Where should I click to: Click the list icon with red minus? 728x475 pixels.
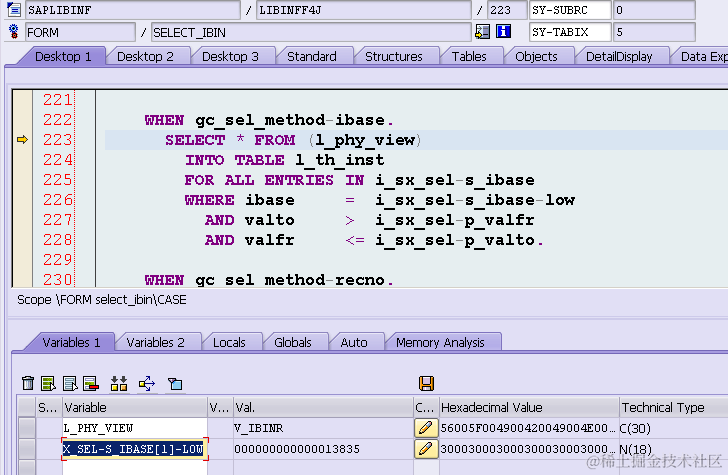point(91,384)
